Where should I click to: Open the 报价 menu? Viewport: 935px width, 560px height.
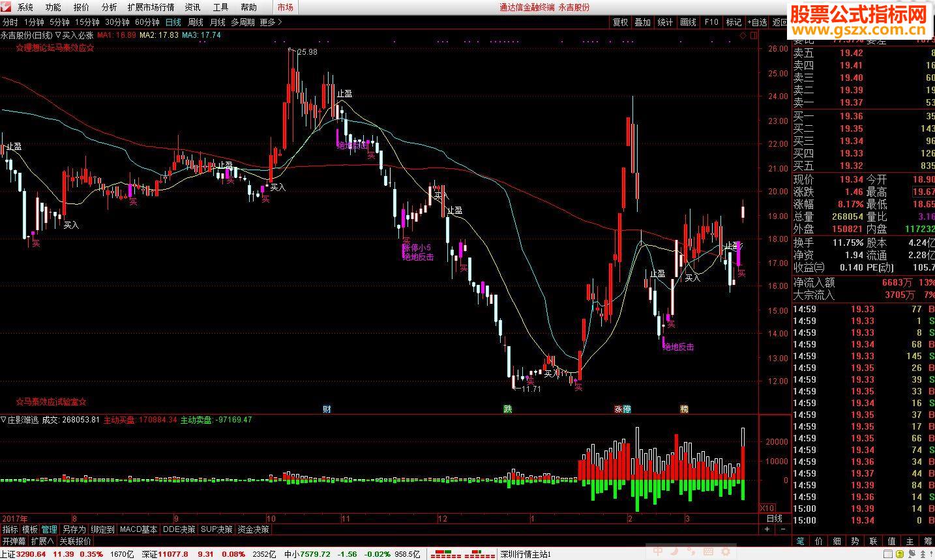pos(82,7)
